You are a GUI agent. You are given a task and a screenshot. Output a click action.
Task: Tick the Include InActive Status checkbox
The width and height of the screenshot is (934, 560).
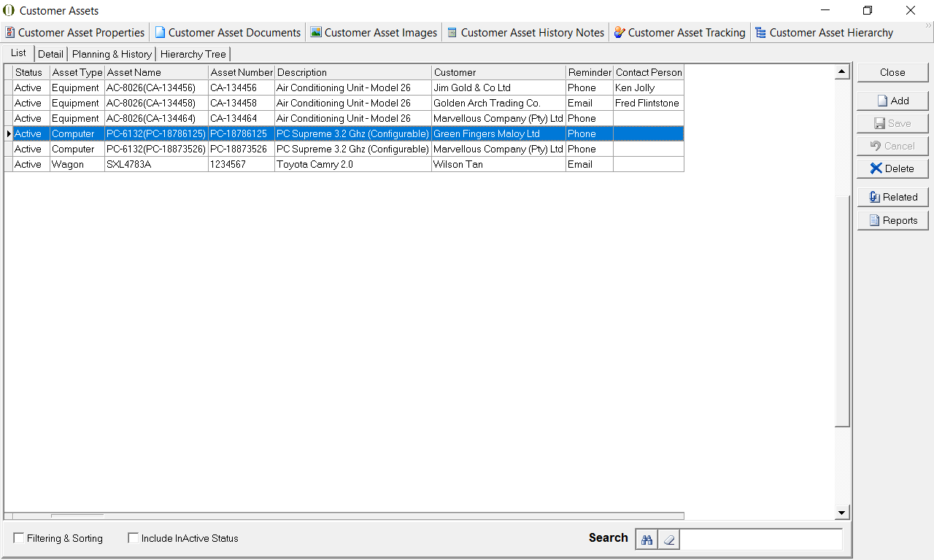[x=134, y=538]
